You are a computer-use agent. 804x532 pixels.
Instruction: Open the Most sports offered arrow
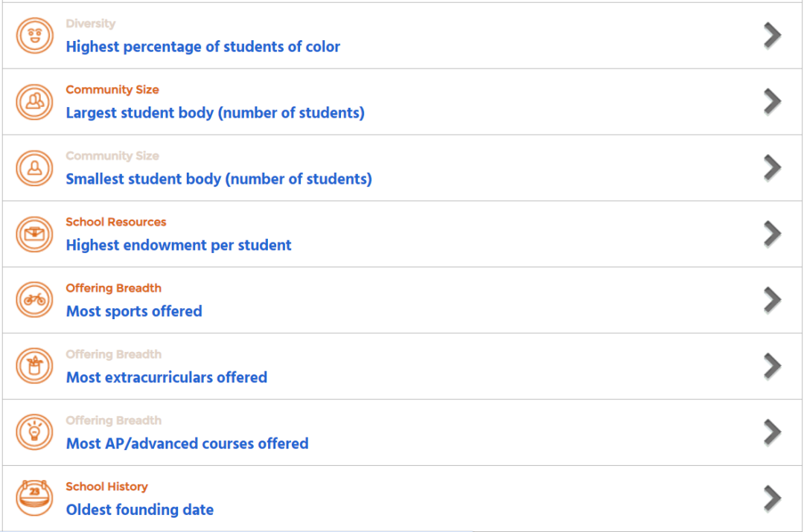click(x=772, y=301)
